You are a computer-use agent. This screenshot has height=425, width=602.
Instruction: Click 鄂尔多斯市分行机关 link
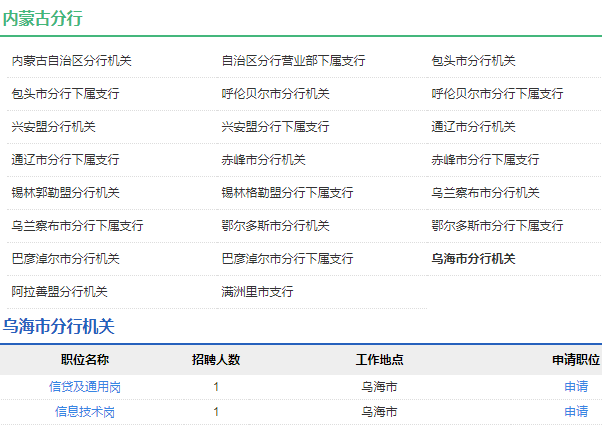coord(275,226)
